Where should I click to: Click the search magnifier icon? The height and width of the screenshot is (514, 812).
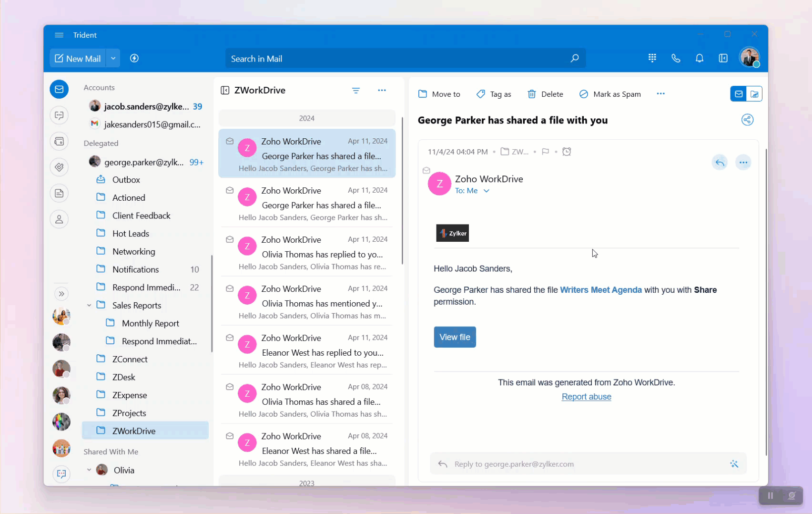point(575,58)
